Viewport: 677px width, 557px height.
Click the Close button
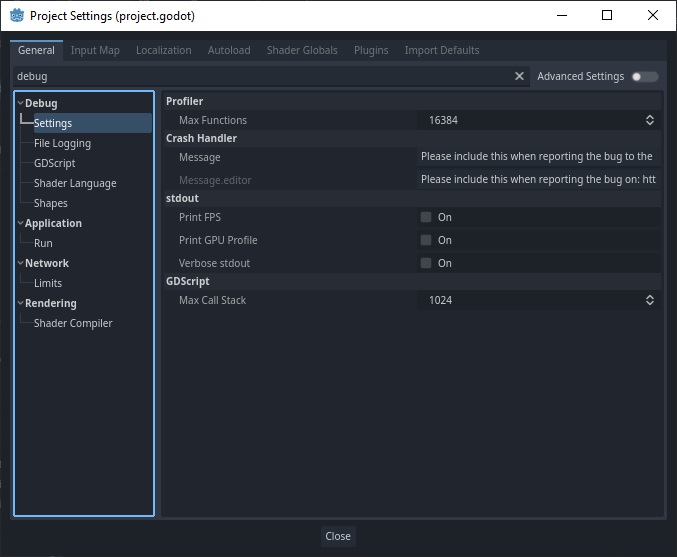point(338,536)
